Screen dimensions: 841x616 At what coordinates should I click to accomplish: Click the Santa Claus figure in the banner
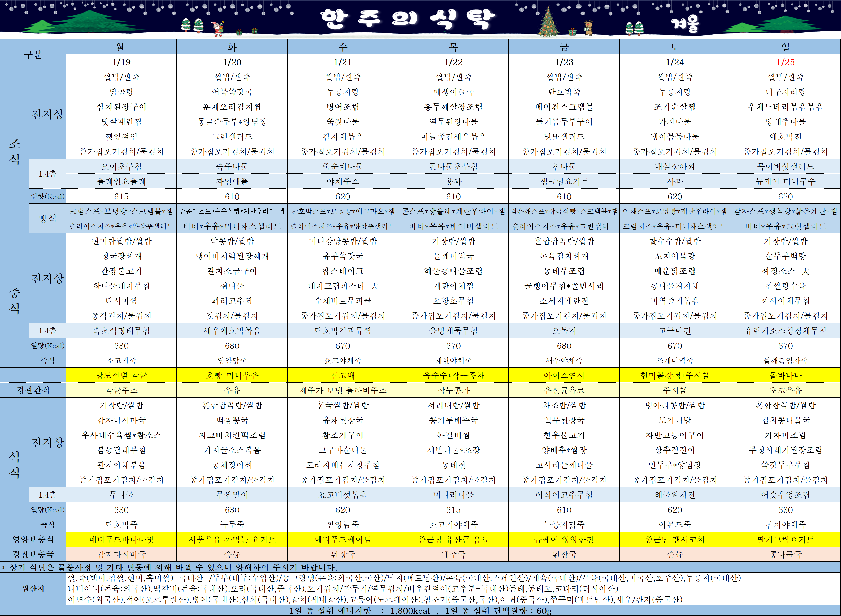coord(218,28)
